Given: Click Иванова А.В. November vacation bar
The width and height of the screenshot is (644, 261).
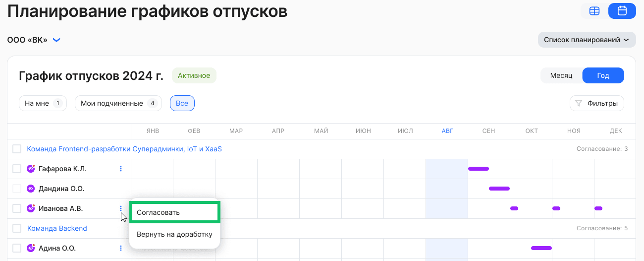Looking at the screenshot, I should tap(556, 208).
